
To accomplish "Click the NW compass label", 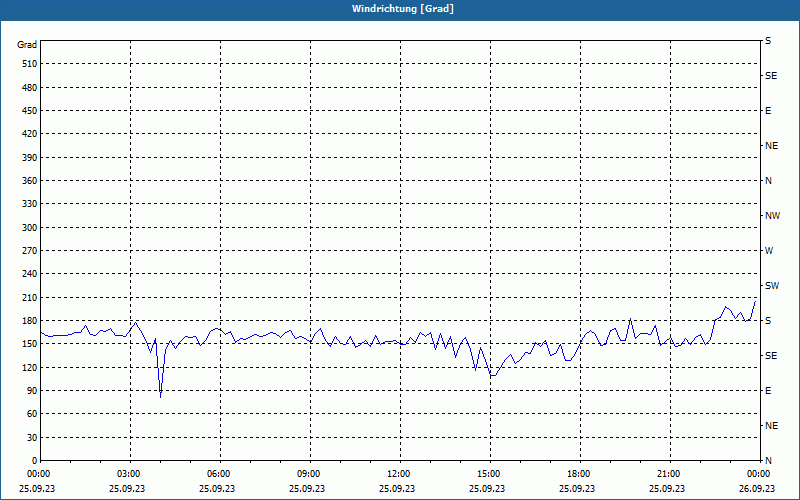I will click(x=772, y=216).
